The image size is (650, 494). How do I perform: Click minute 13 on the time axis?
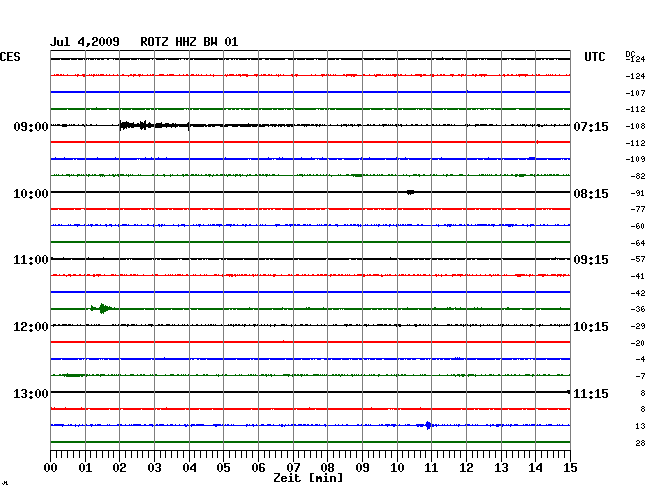[x=501, y=468]
